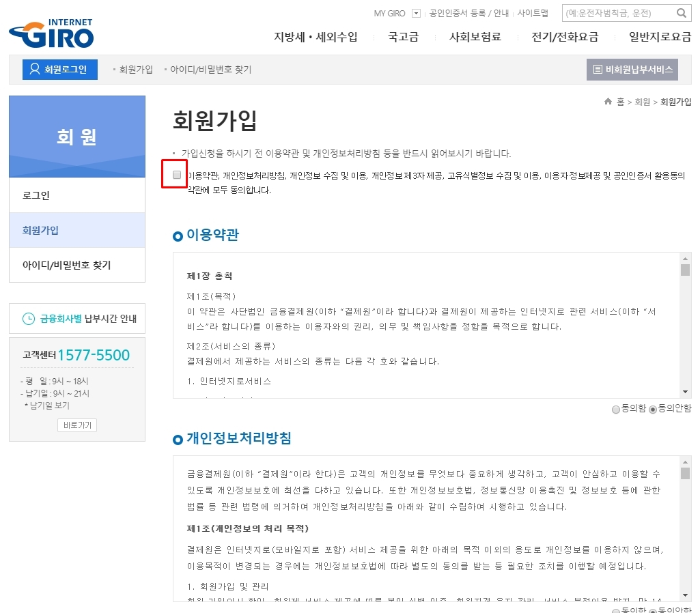
Task: Click the '* 납기일 보기' text
Action: (x=47, y=405)
